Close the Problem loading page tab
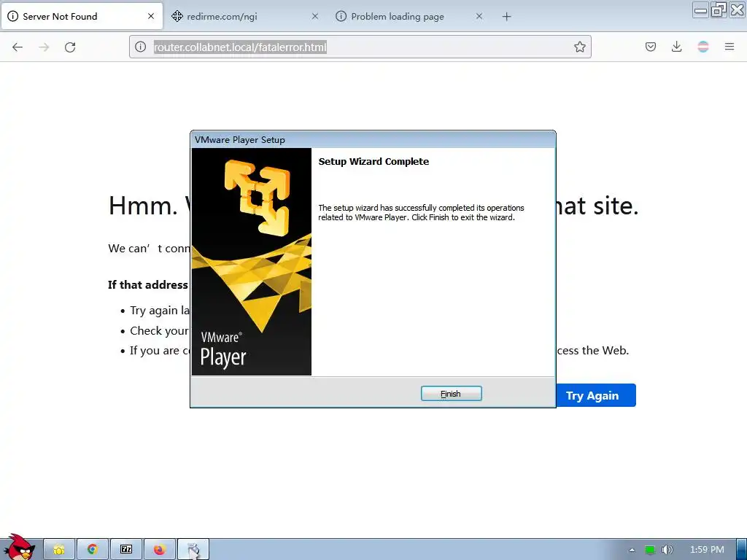 coord(479,16)
